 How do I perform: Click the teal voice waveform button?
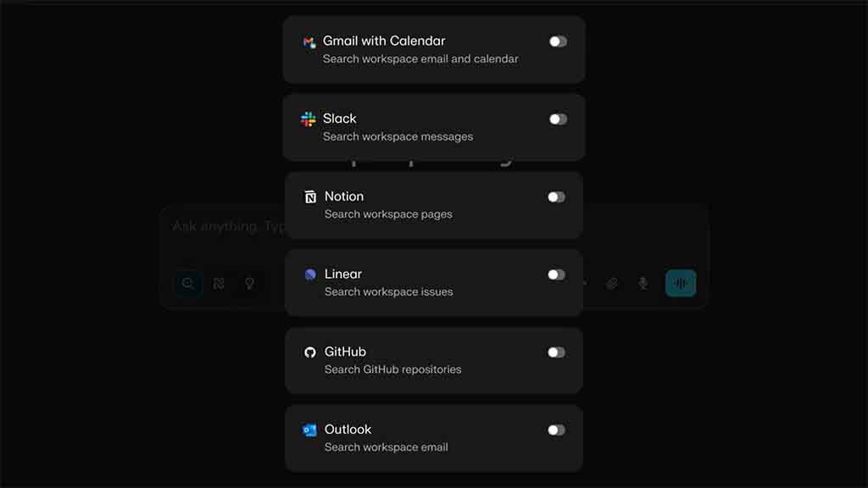pyautogui.click(x=681, y=283)
